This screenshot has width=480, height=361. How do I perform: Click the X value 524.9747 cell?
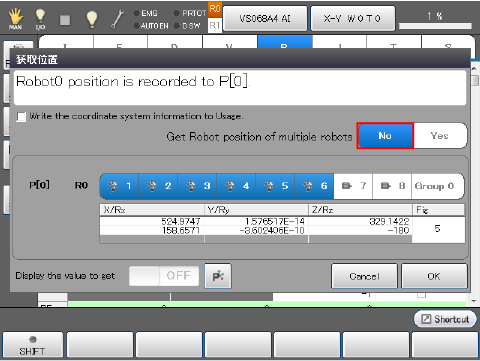[152, 221]
